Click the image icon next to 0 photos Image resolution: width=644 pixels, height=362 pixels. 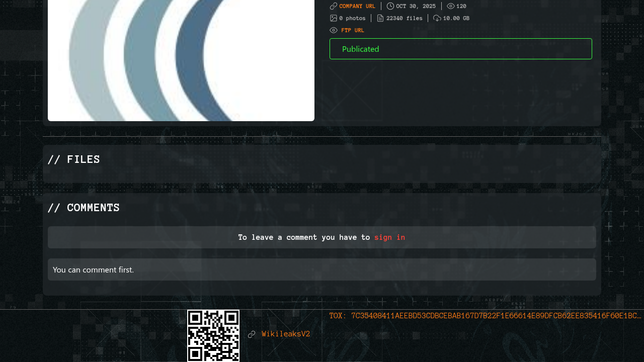click(333, 18)
